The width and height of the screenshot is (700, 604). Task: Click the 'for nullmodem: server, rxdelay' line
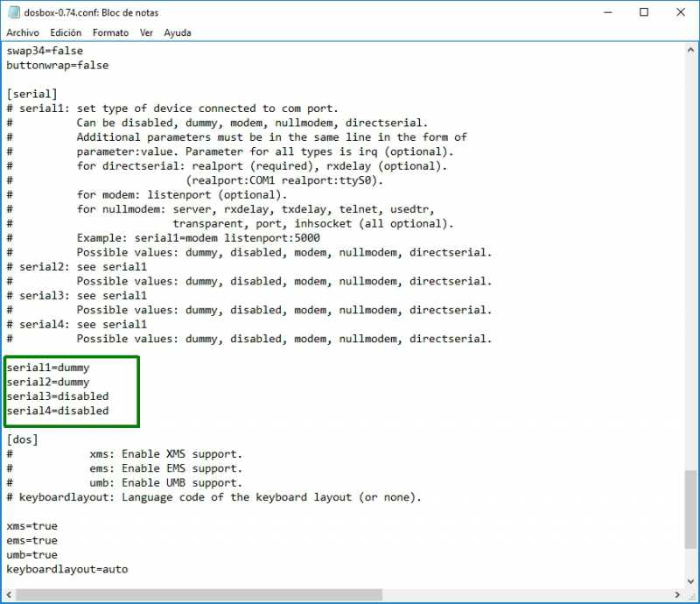click(255, 209)
